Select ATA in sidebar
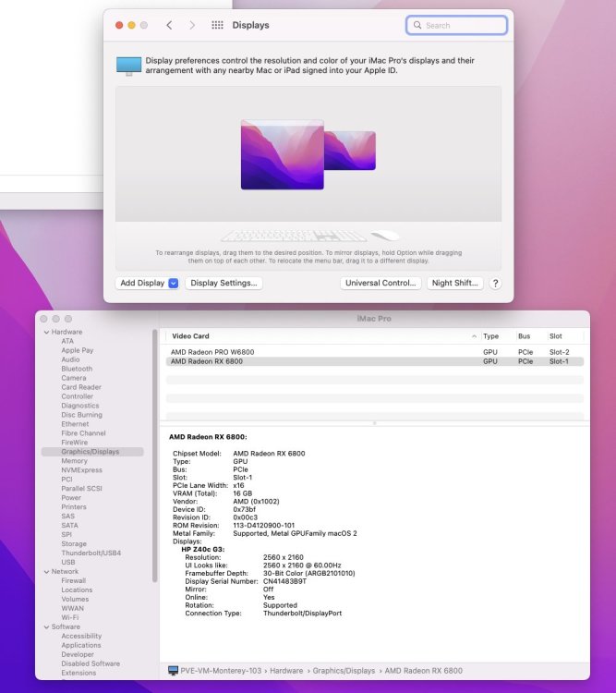Image resolution: width=616 pixels, height=693 pixels. (67, 341)
